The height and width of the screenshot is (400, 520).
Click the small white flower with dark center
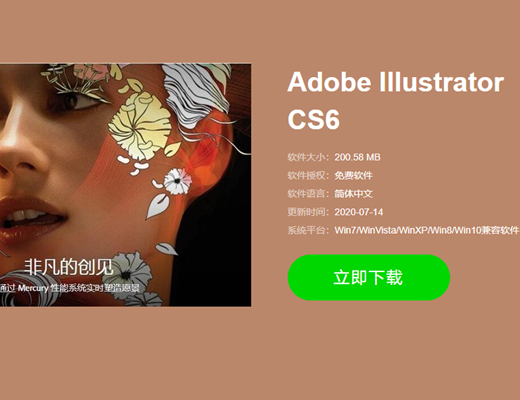tap(178, 181)
